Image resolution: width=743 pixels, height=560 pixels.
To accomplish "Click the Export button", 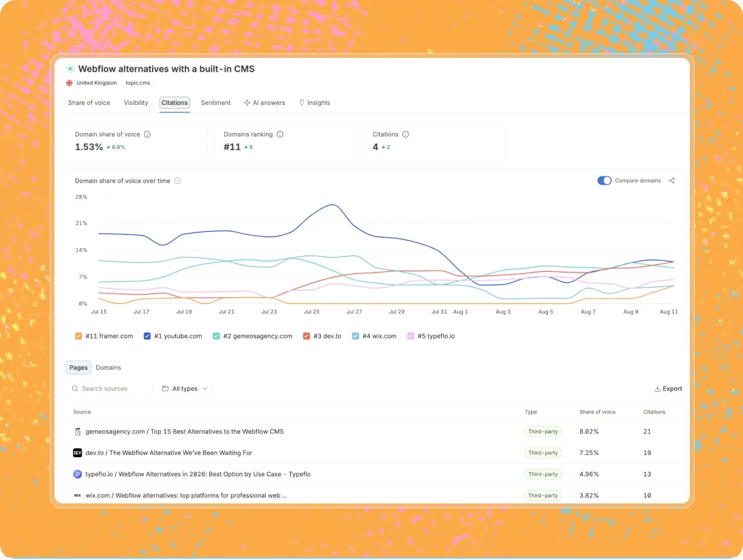I will [x=668, y=388].
